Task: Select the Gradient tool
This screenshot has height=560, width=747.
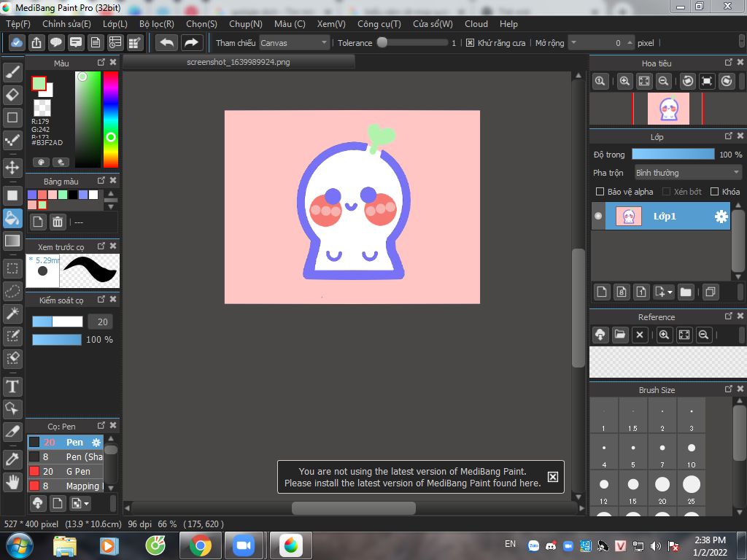Action: [x=12, y=241]
